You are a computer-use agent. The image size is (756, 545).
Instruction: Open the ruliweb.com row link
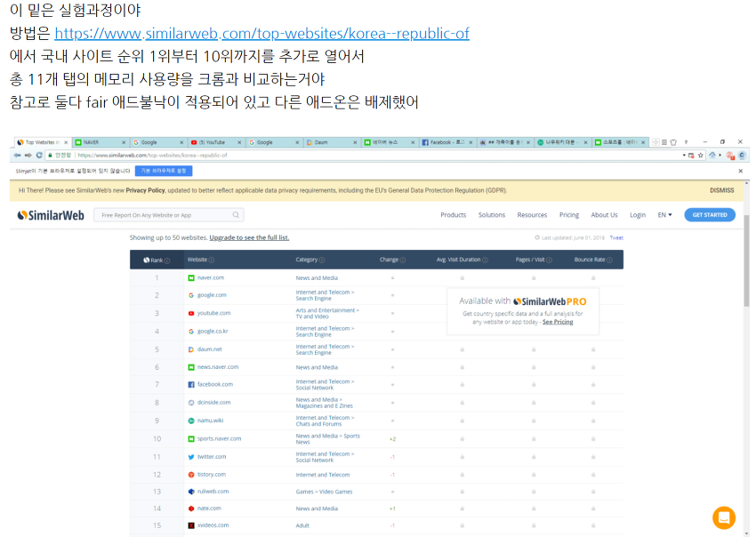click(x=213, y=492)
